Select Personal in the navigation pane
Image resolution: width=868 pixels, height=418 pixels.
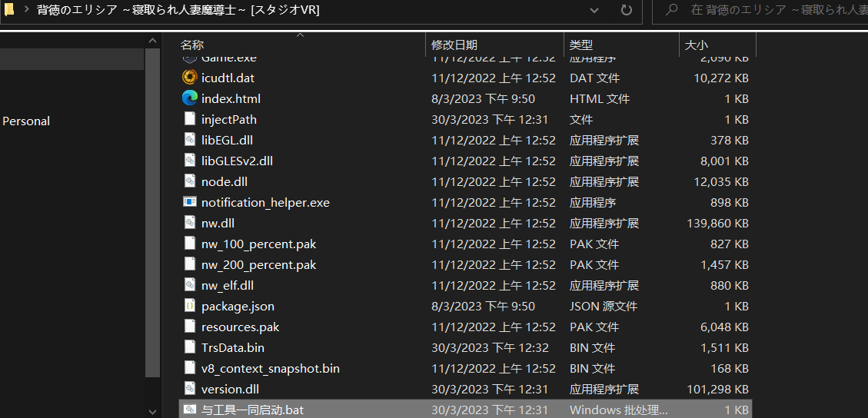(26, 121)
